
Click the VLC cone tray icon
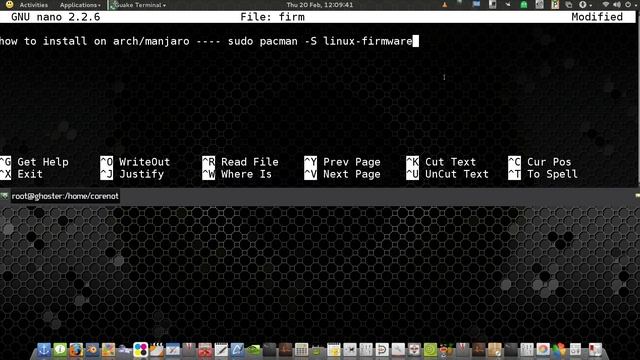[444, 5]
